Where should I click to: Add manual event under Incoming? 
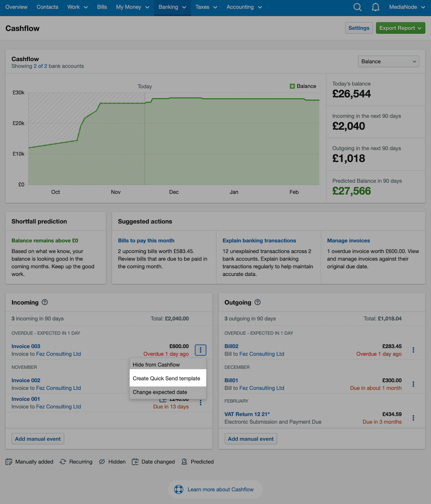click(38, 439)
